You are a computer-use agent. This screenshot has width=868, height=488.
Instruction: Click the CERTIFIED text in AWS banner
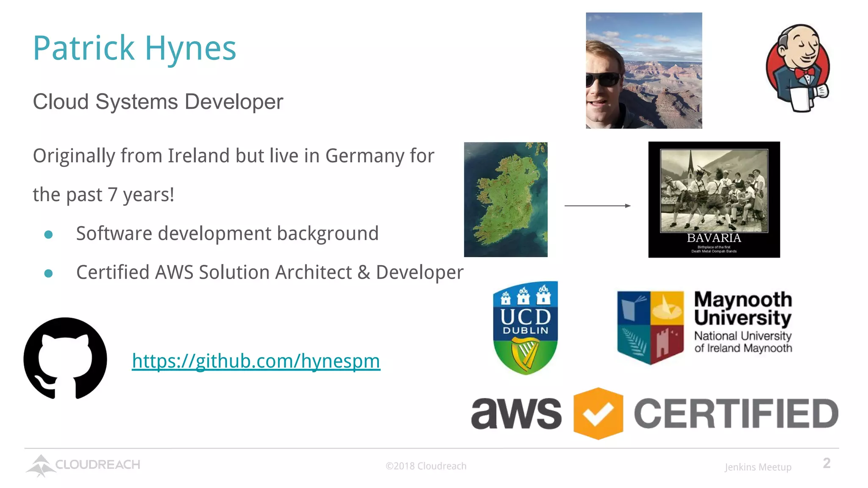tap(736, 413)
